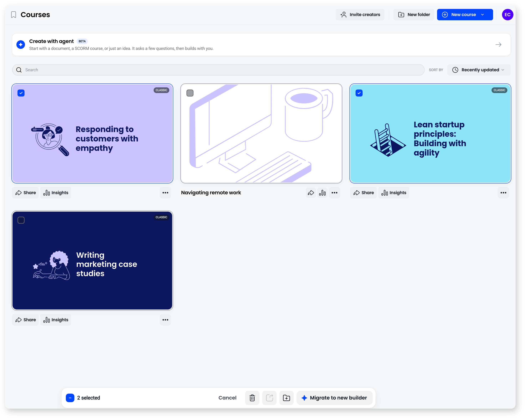Viewport: 527px width, 420px height.
Task: Open more options for Responding to customers course
Action: coord(165,193)
